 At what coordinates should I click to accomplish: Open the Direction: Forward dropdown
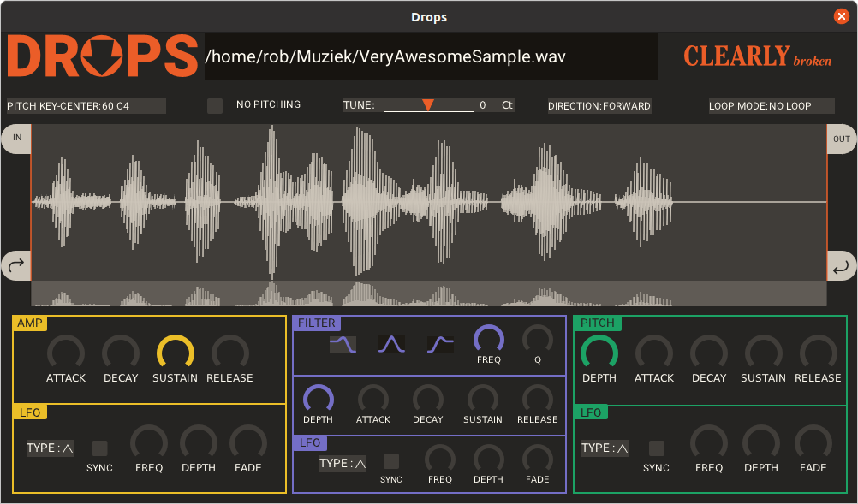tap(600, 106)
